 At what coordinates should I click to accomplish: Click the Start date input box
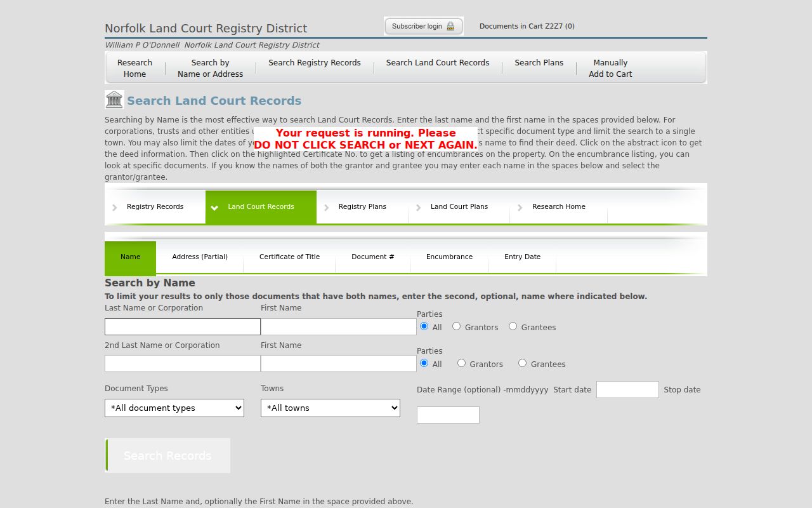(627, 389)
